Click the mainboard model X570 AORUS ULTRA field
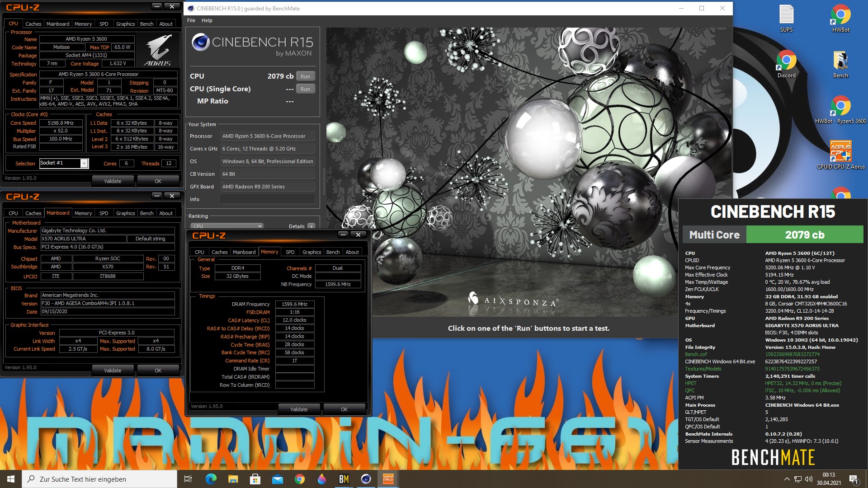The width and height of the screenshot is (868, 488). pyautogui.click(x=83, y=239)
